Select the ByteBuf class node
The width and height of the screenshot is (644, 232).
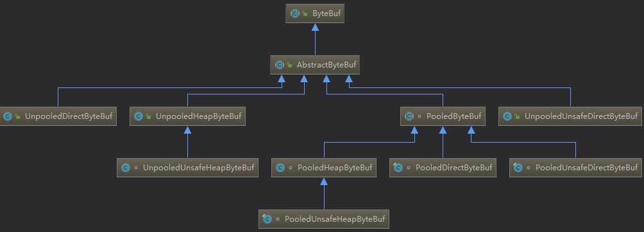314,13
